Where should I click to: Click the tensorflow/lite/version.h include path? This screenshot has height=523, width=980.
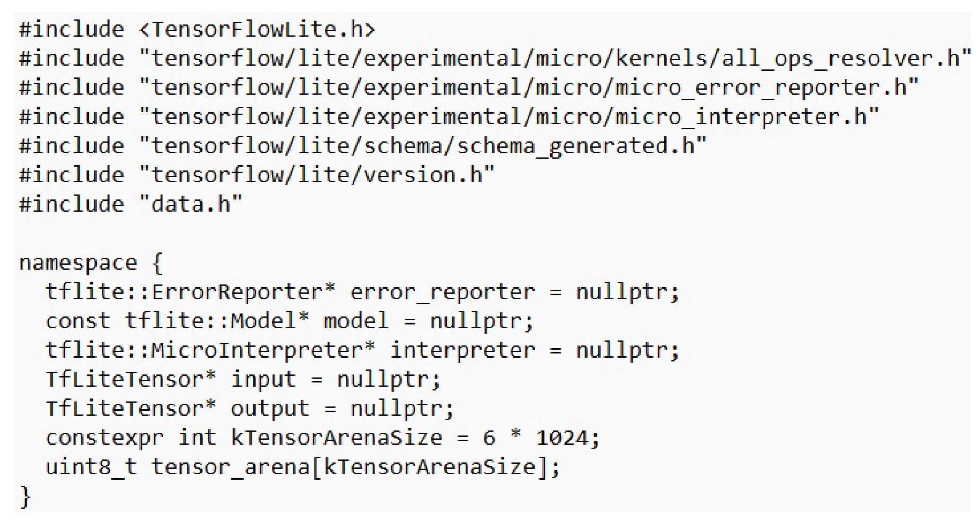pos(316,175)
